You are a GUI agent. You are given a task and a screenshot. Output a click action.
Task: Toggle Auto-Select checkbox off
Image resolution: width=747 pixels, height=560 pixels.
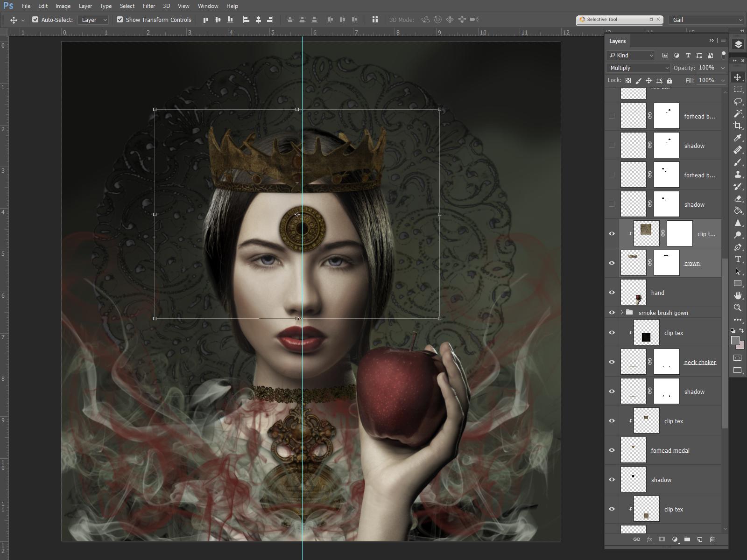click(35, 20)
